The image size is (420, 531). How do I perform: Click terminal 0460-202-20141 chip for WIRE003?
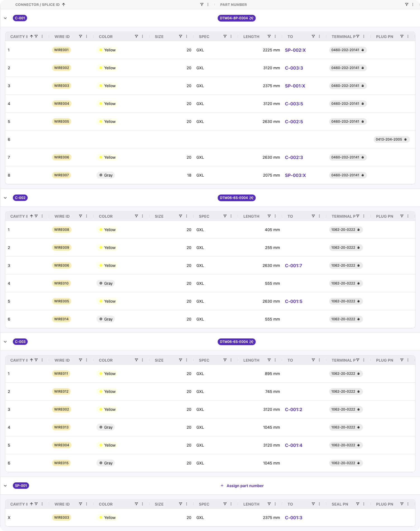pyautogui.click(x=348, y=86)
